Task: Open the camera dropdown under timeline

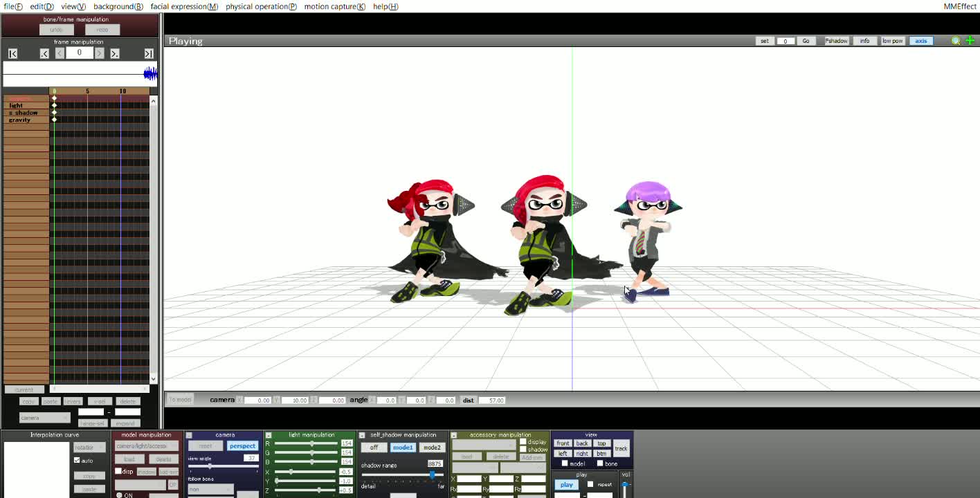Action: [45, 418]
